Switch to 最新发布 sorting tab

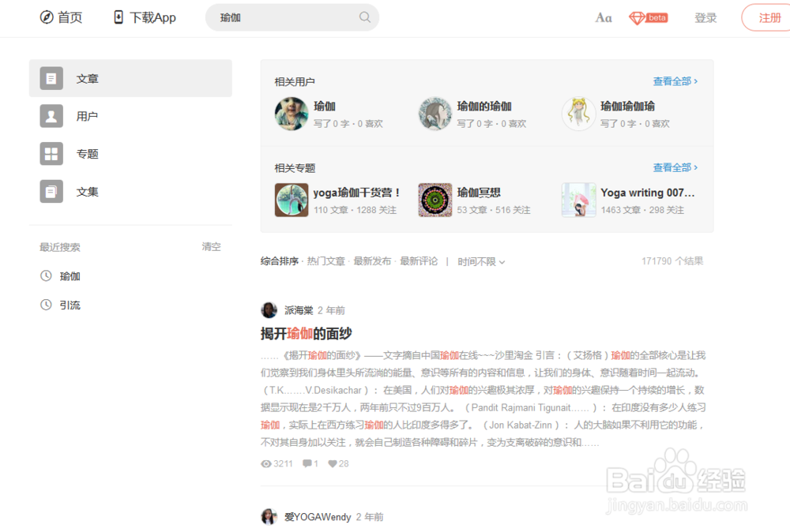(x=373, y=260)
